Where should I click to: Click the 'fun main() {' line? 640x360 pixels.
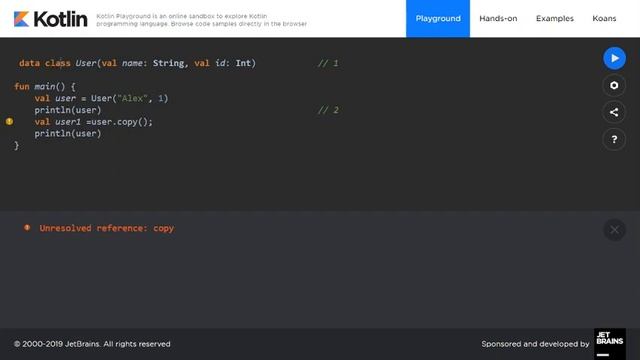45,87
